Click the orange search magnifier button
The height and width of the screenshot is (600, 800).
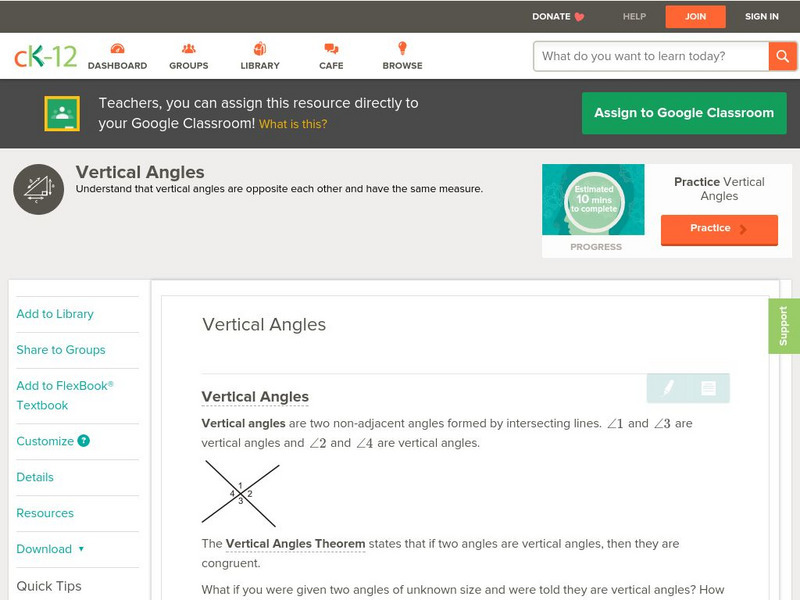(782, 56)
